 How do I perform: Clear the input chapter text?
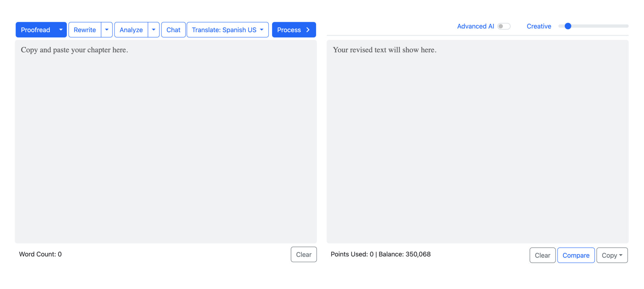click(x=303, y=254)
